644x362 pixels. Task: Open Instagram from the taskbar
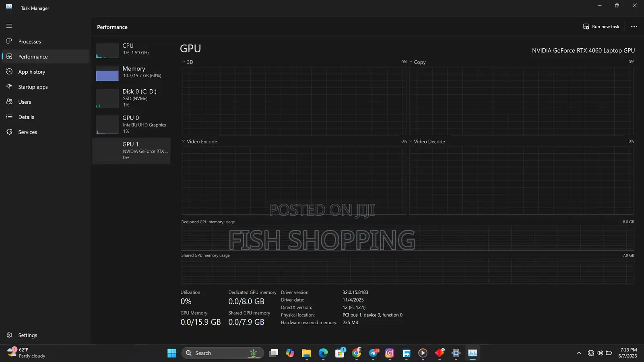pos(390,353)
